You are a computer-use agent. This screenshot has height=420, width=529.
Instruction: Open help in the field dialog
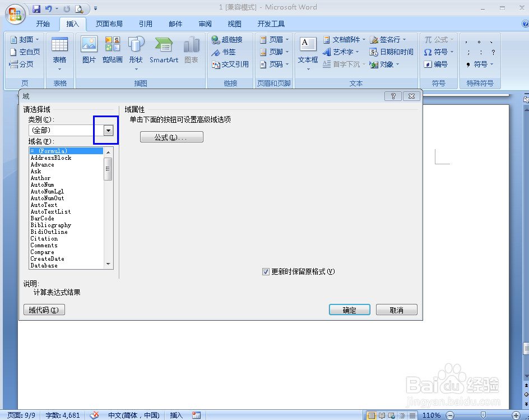point(393,96)
